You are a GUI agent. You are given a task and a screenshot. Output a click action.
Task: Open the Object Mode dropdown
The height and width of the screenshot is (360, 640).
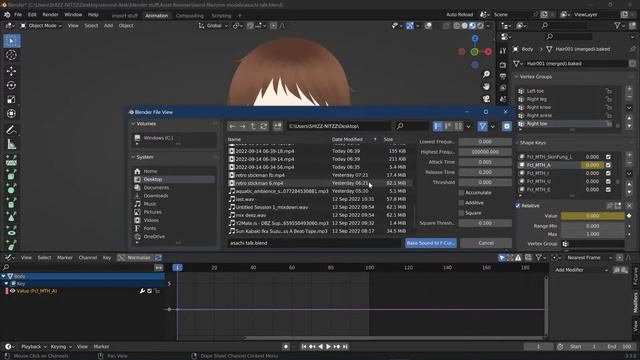point(41,26)
